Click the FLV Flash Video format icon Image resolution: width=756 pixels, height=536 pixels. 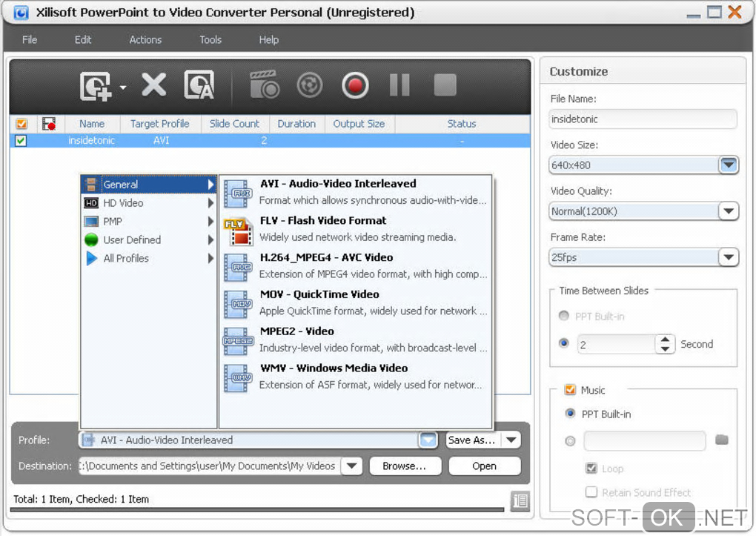pos(238,231)
